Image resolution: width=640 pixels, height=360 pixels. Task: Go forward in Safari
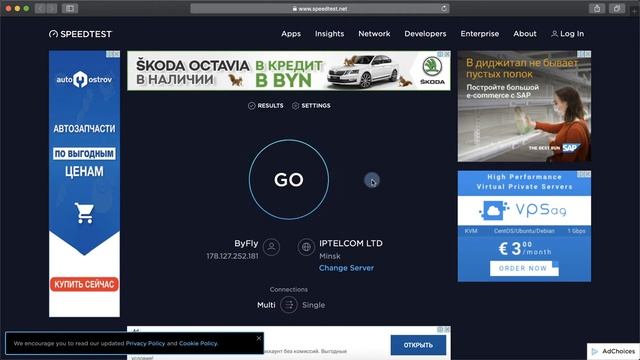click(51, 8)
